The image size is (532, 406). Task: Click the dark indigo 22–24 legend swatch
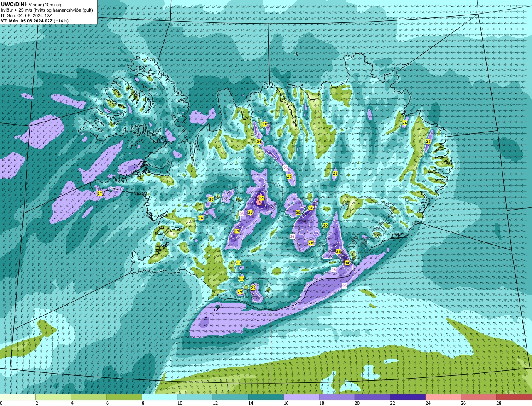click(408, 397)
